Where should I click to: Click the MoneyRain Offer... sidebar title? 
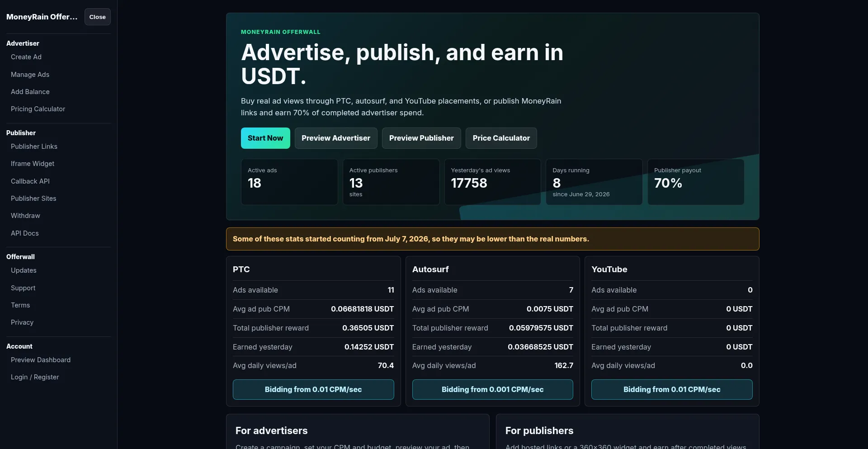coord(42,17)
